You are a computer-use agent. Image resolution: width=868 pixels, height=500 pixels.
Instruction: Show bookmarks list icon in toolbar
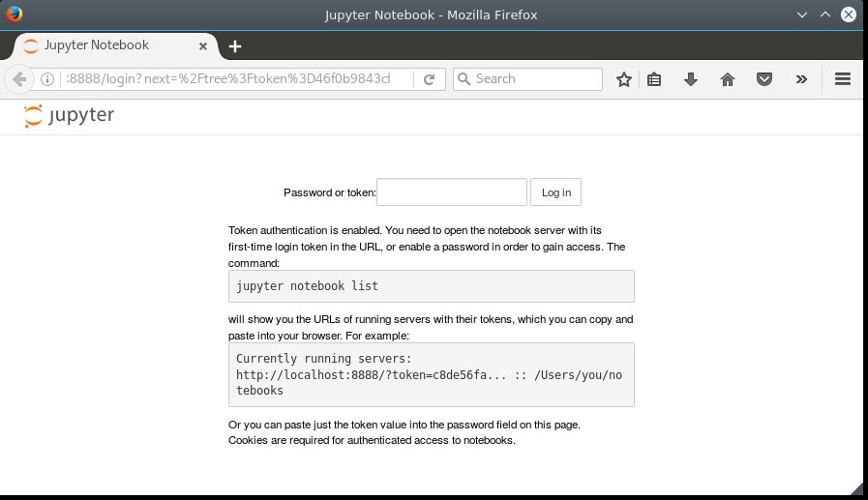coord(654,79)
